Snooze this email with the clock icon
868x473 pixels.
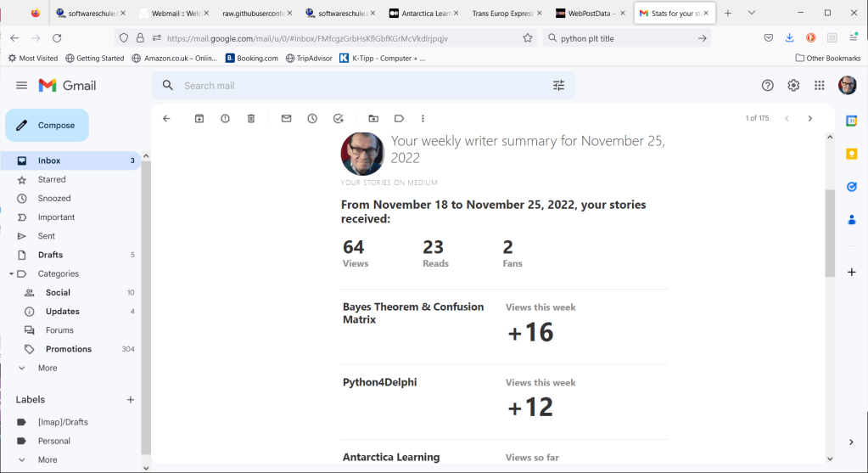pyautogui.click(x=312, y=119)
